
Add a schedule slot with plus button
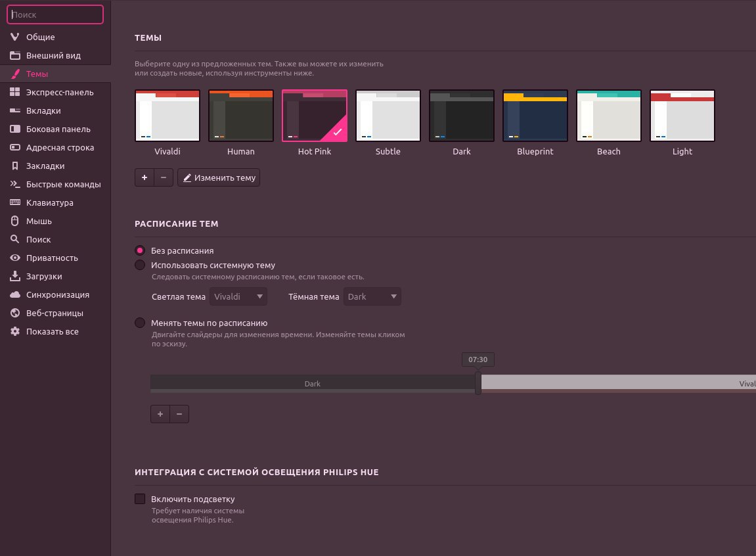pos(160,414)
